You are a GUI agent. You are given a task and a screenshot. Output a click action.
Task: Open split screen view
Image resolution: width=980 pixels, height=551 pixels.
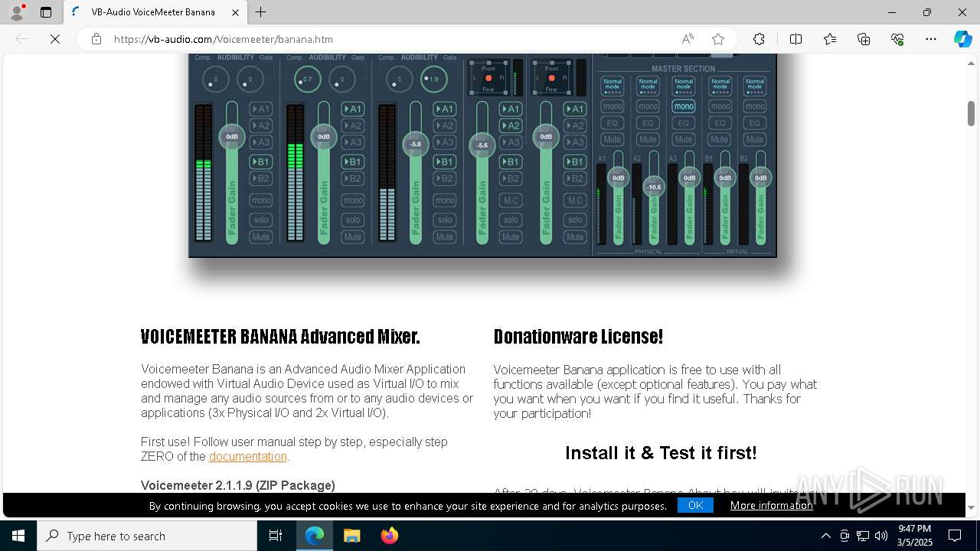pyautogui.click(x=795, y=39)
